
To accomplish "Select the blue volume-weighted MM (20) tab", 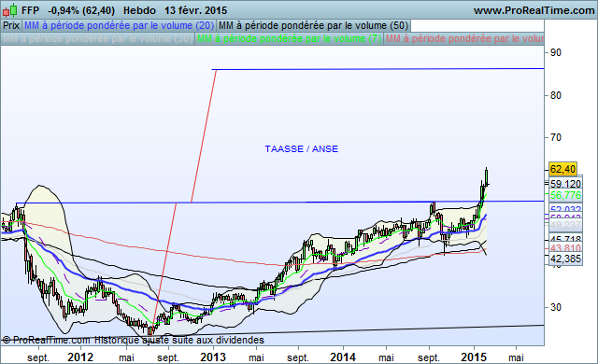I will click(x=119, y=25).
